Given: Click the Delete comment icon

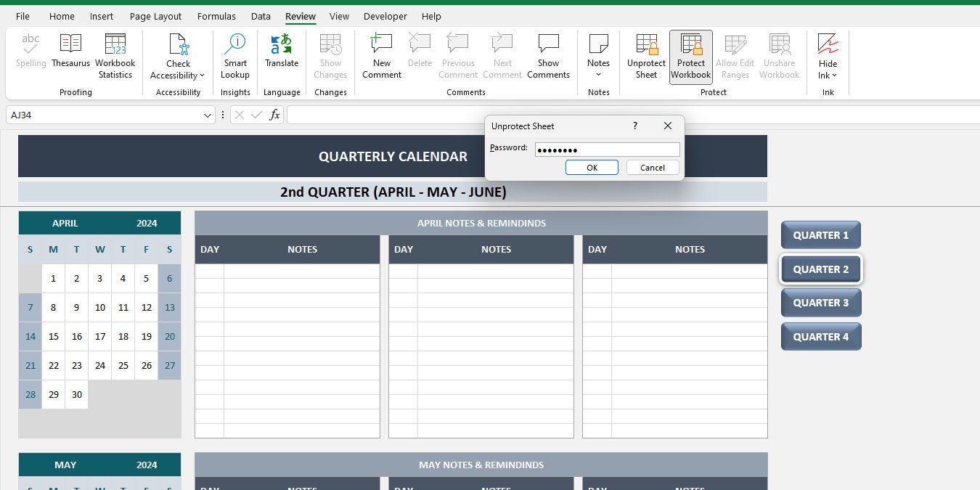Looking at the screenshot, I should pyautogui.click(x=420, y=44).
